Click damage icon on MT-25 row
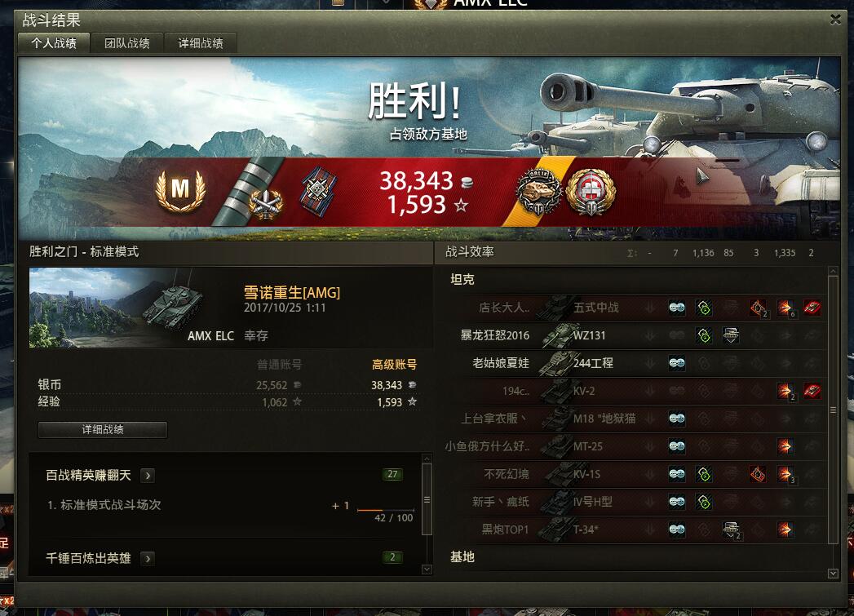 point(785,446)
